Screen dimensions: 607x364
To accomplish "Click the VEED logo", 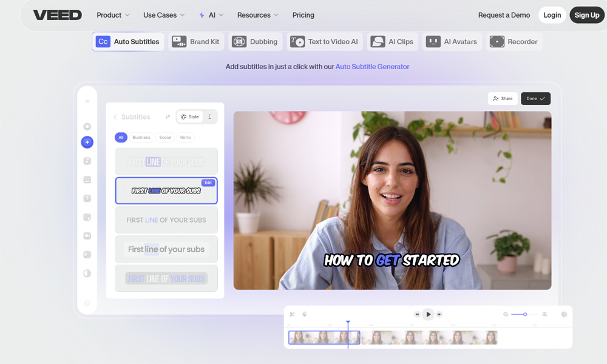I will coord(57,15).
